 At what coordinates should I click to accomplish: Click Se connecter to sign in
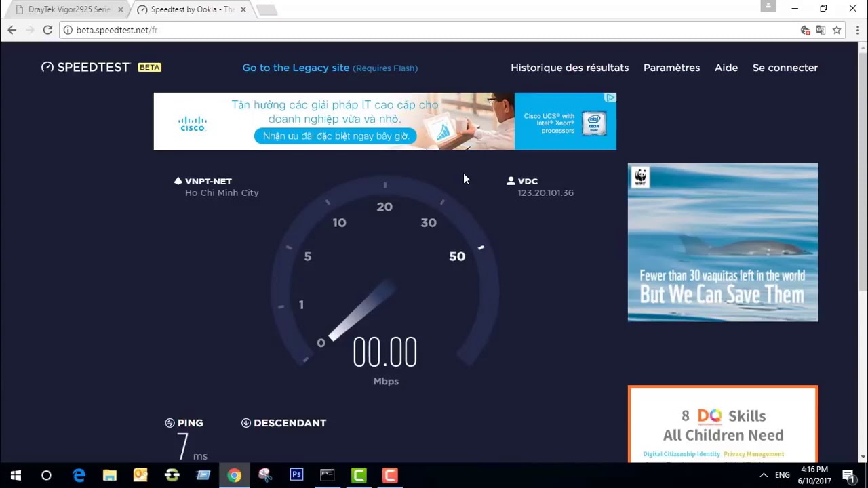[785, 68]
